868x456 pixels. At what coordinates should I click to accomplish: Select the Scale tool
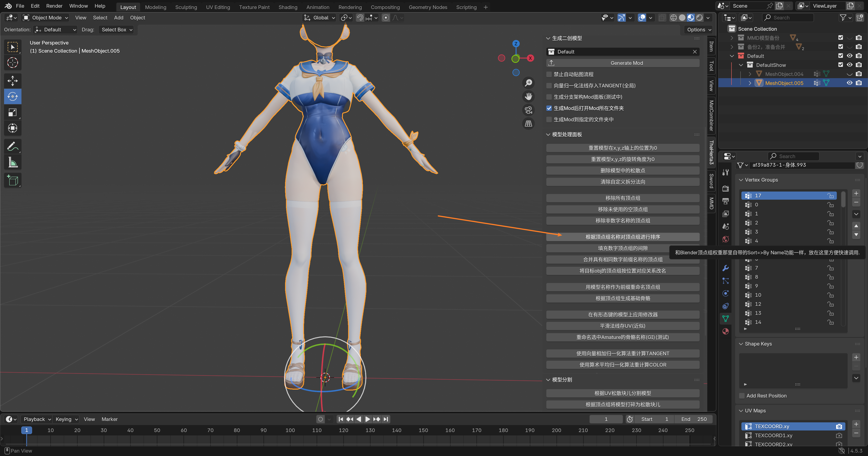[12, 112]
